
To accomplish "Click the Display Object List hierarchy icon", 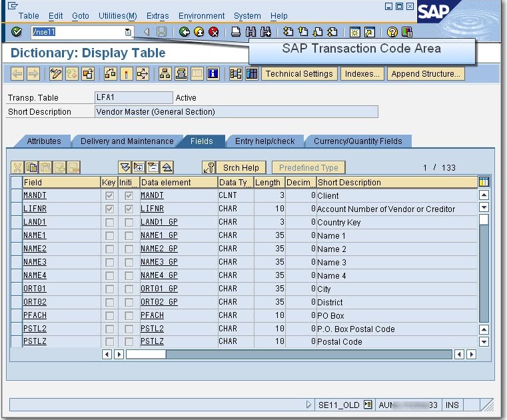I will [165, 74].
